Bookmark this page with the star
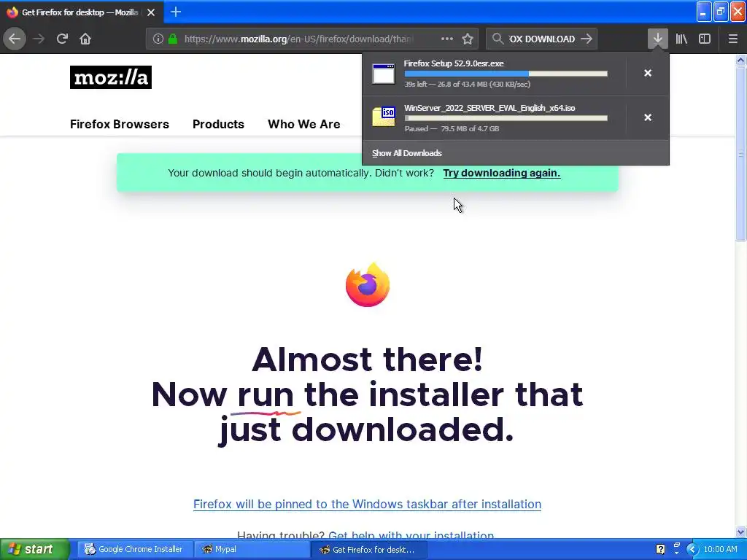The height and width of the screenshot is (560, 747). (468, 39)
